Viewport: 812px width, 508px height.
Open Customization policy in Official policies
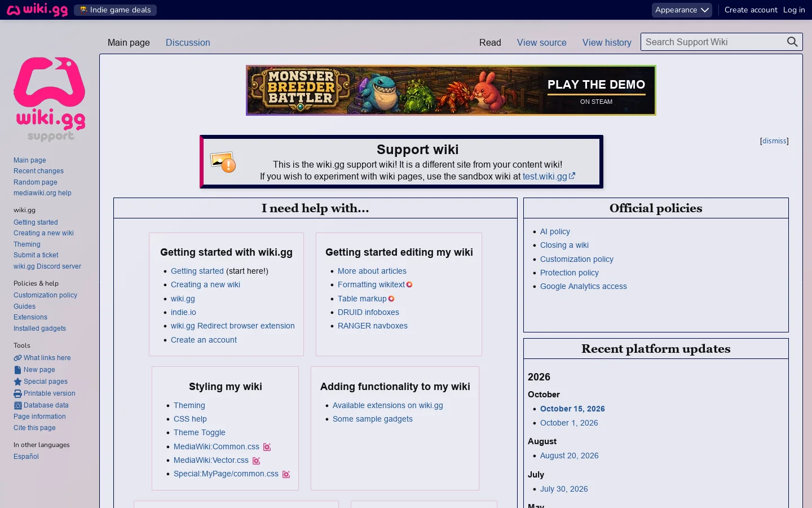(577, 259)
